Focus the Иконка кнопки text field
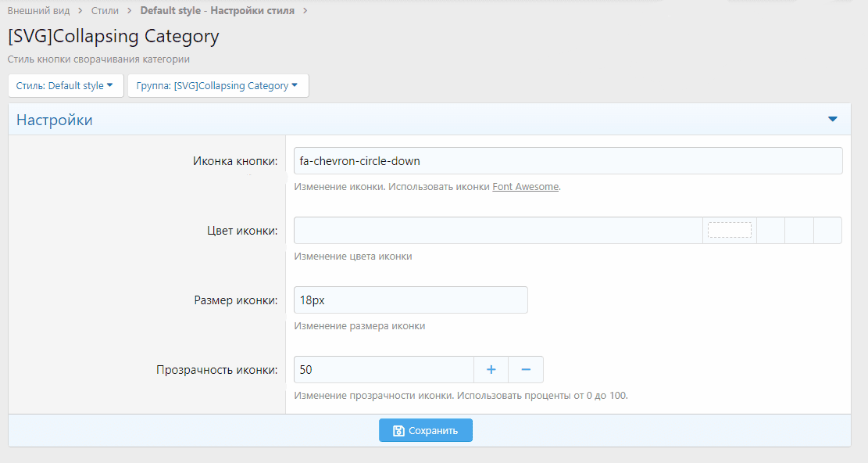Image resolution: width=868 pixels, height=463 pixels. [567, 161]
